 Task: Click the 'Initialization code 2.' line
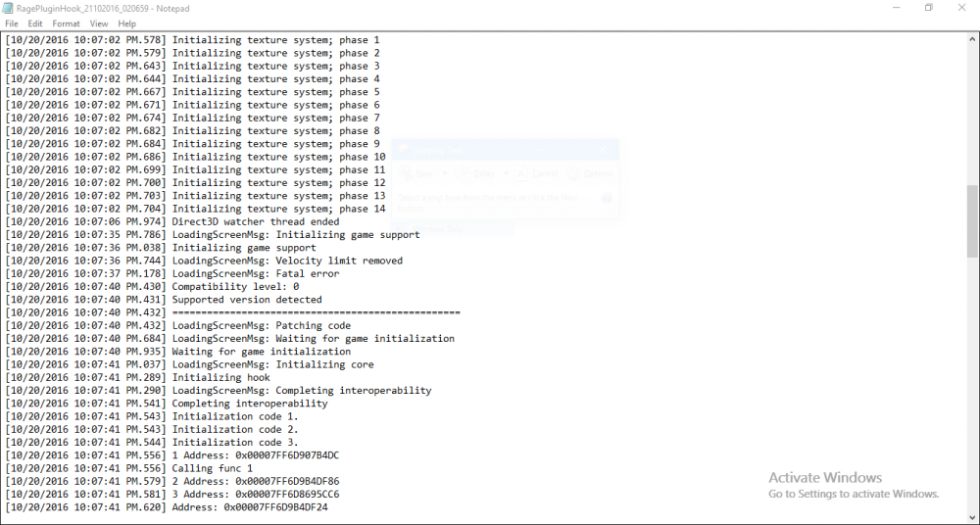tap(153, 429)
